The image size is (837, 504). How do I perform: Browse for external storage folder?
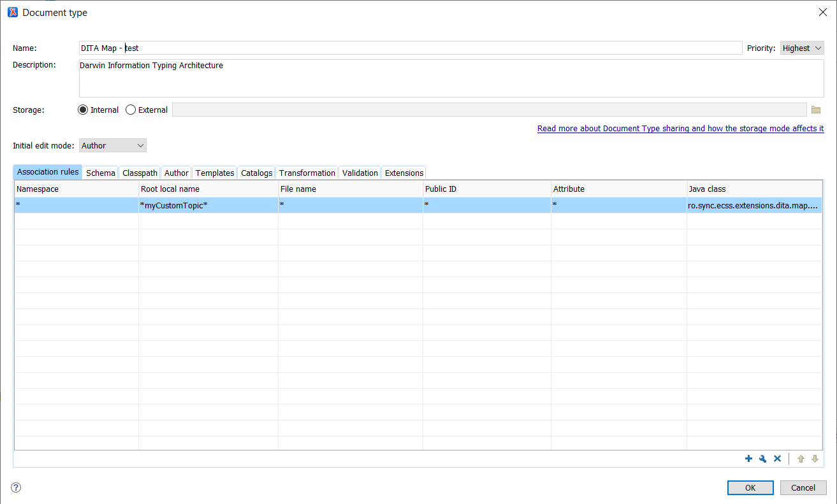tap(816, 110)
